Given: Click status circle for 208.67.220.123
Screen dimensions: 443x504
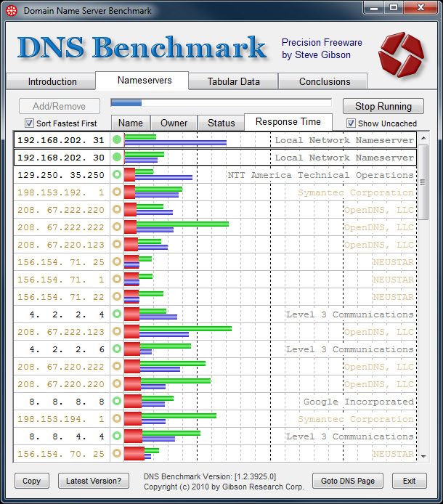Looking at the screenshot, I should (x=117, y=244).
